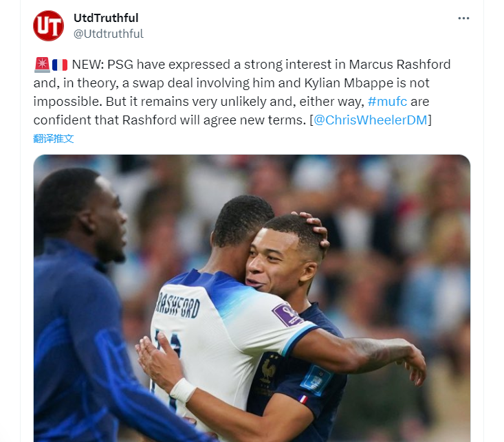504x442 pixels.
Task: Click the tweet body text
Action: click(242, 92)
